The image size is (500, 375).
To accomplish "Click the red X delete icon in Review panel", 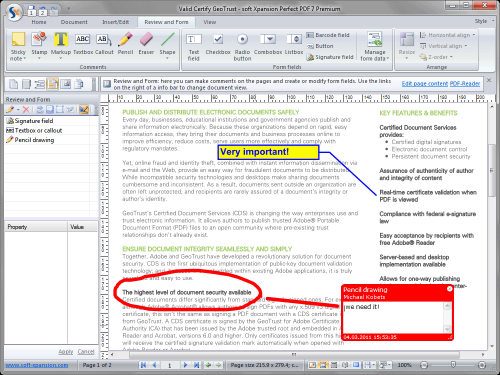I will coord(26,109).
